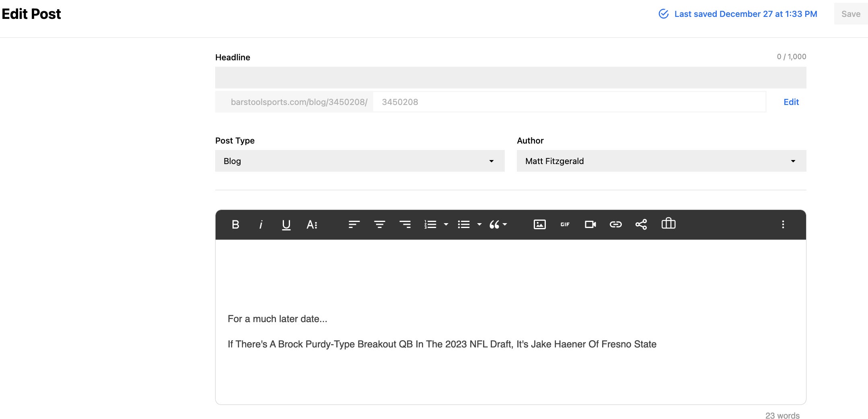Open the Post Type dropdown showing Blog
This screenshot has width=868, height=419.
coord(360,161)
